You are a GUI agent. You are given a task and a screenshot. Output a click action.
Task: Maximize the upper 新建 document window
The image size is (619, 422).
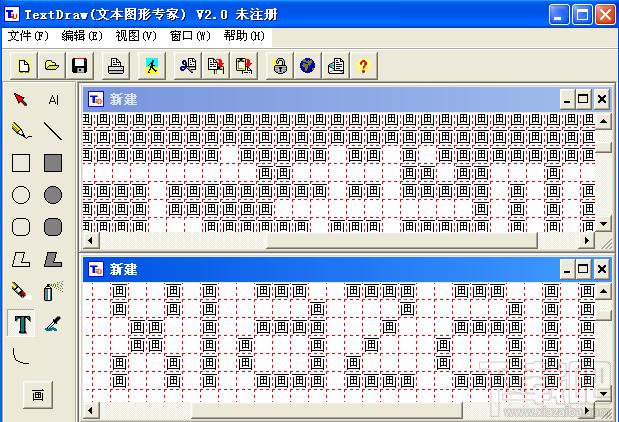click(583, 99)
